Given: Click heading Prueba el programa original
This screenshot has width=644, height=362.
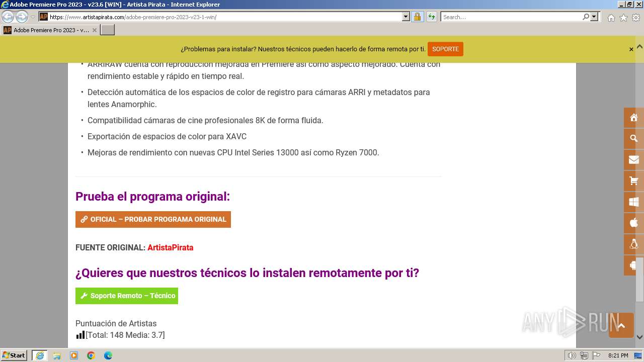Looking at the screenshot, I should pyautogui.click(x=152, y=197).
